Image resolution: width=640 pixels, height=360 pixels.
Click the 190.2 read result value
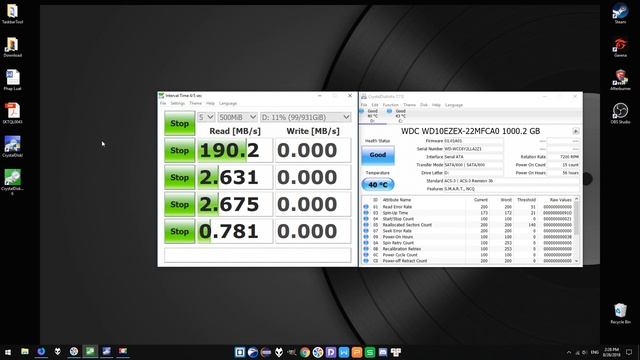[x=235, y=150]
